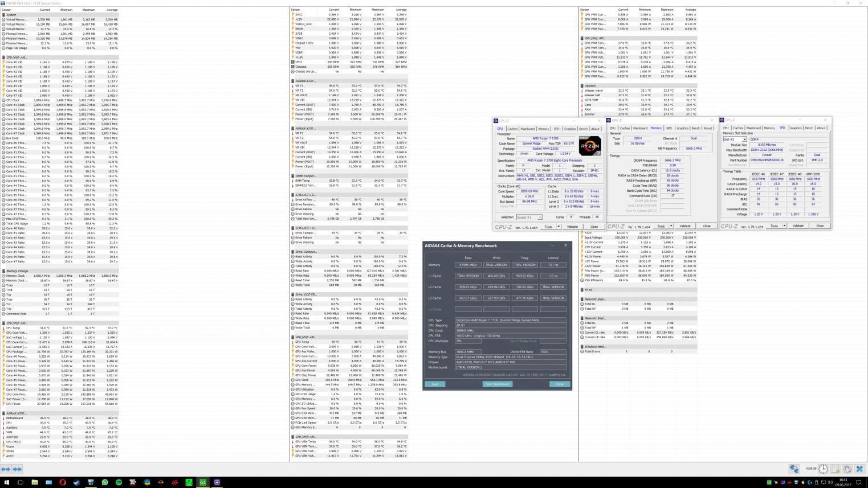The image size is (868, 488).
Task: Select Bench tab in CPU-Z CPU window
Action: pos(583,129)
